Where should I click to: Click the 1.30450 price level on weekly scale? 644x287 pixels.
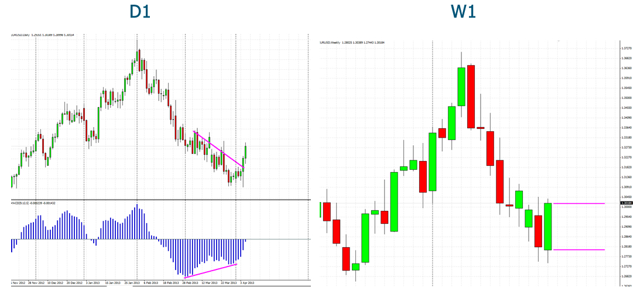pos(627,197)
